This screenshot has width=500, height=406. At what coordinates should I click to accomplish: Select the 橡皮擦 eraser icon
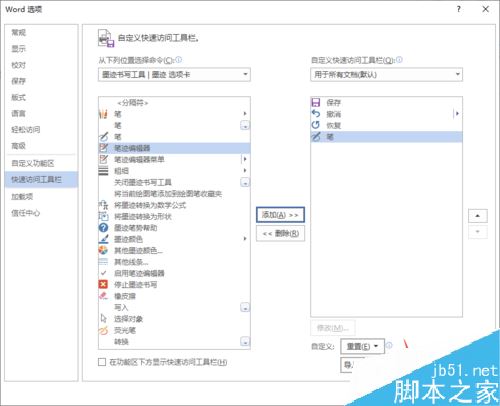click(104, 296)
